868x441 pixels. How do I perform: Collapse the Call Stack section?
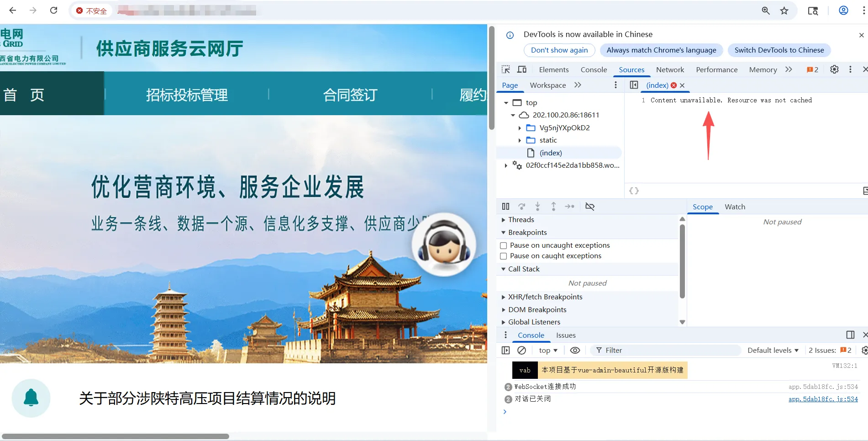(x=504, y=269)
